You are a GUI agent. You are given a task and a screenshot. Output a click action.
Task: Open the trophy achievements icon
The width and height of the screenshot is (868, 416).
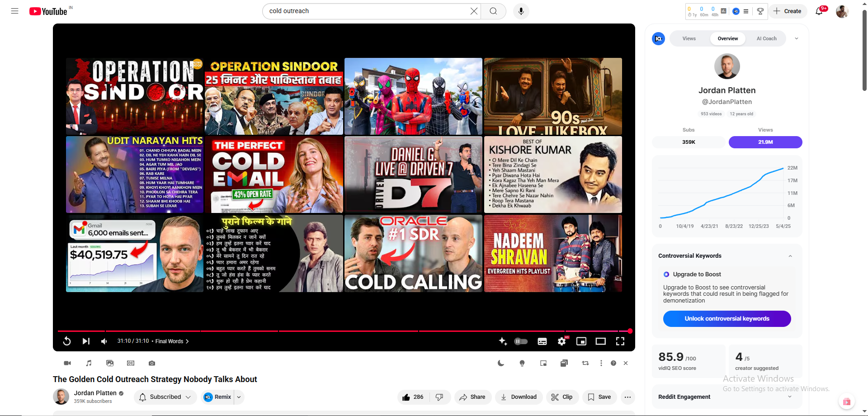click(x=760, y=11)
